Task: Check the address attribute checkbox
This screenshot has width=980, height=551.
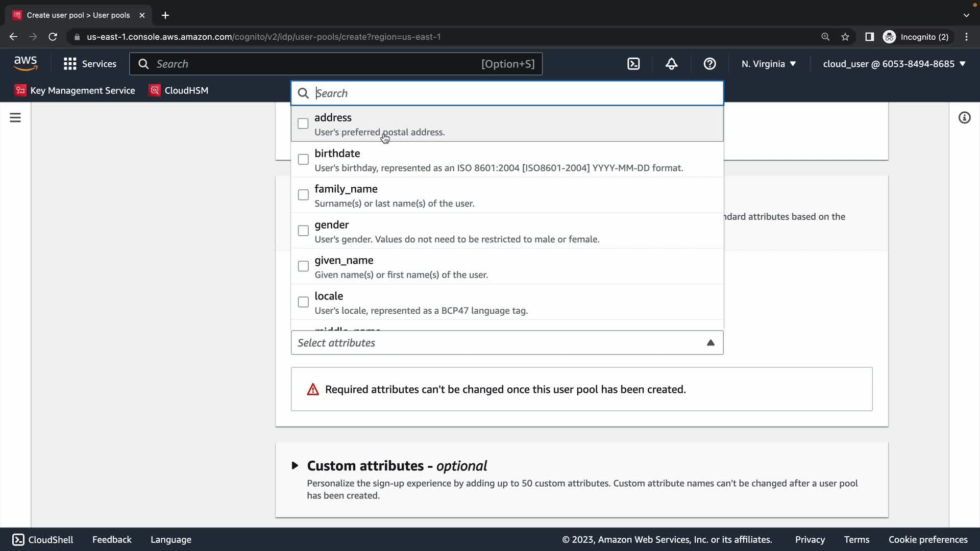Action: (x=303, y=123)
